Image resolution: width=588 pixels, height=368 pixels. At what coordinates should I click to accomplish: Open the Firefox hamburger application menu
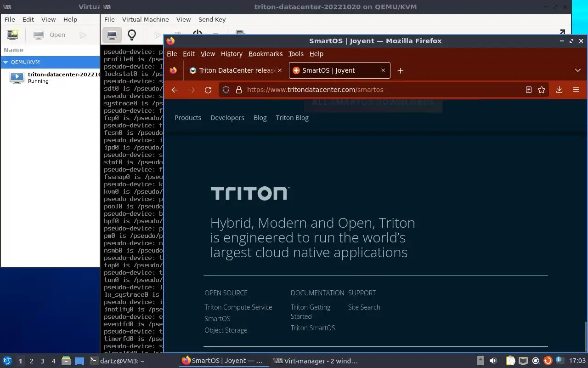click(576, 90)
